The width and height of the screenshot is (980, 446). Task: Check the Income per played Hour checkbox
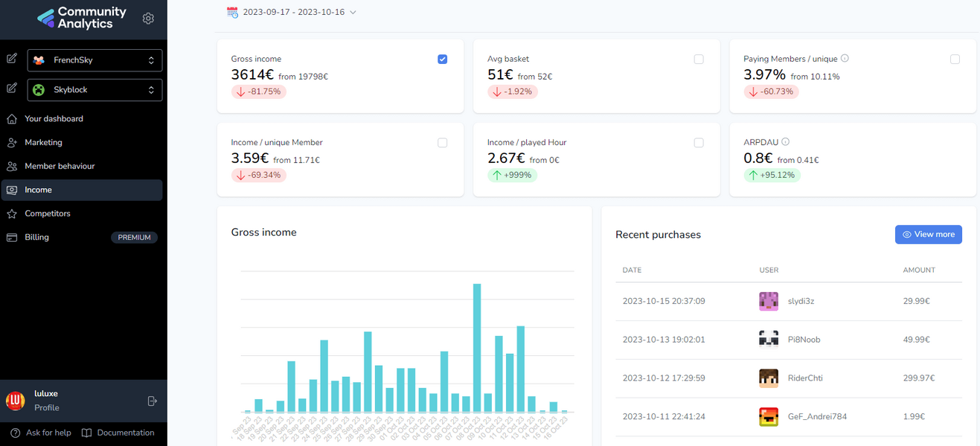tap(699, 142)
